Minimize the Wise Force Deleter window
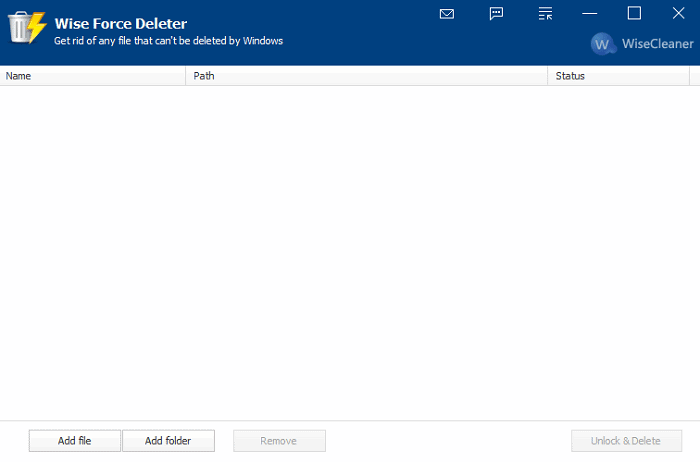The width and height of the screenshot is (700, 462). pos(591,13)
